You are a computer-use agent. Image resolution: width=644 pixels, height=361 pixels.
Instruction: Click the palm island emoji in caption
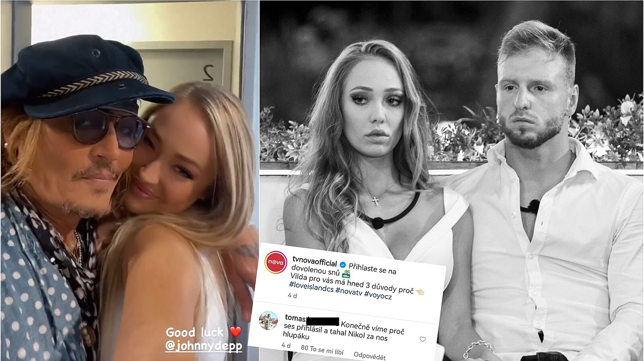346,274
